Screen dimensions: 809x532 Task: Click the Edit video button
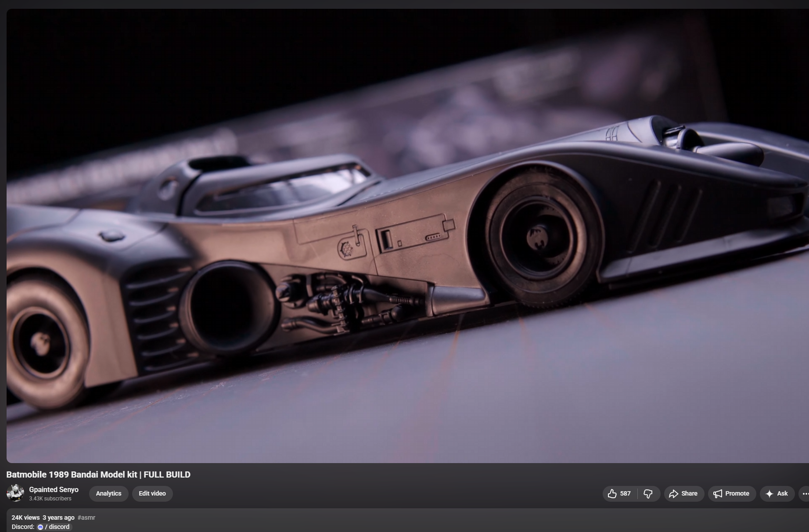coord(152,493)
